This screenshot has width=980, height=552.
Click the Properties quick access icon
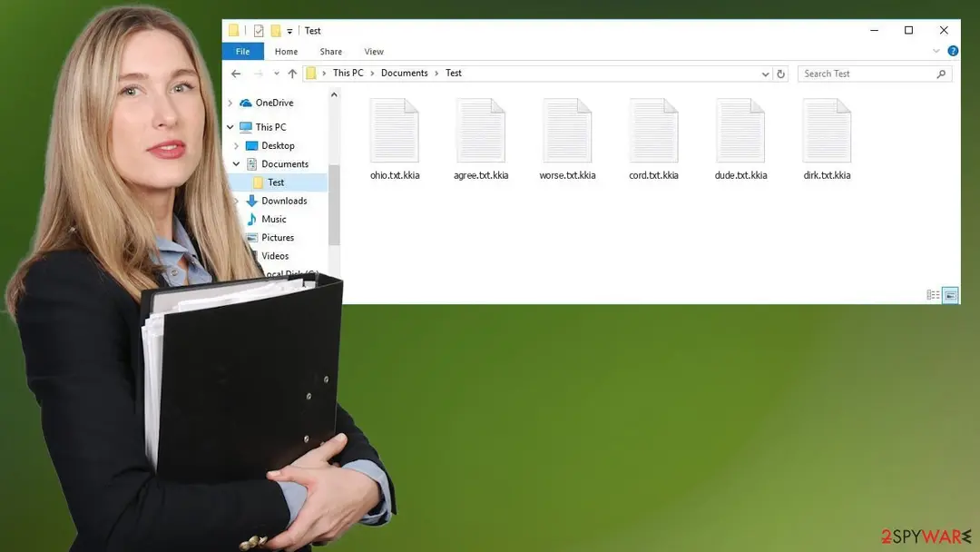coord(258,31)
